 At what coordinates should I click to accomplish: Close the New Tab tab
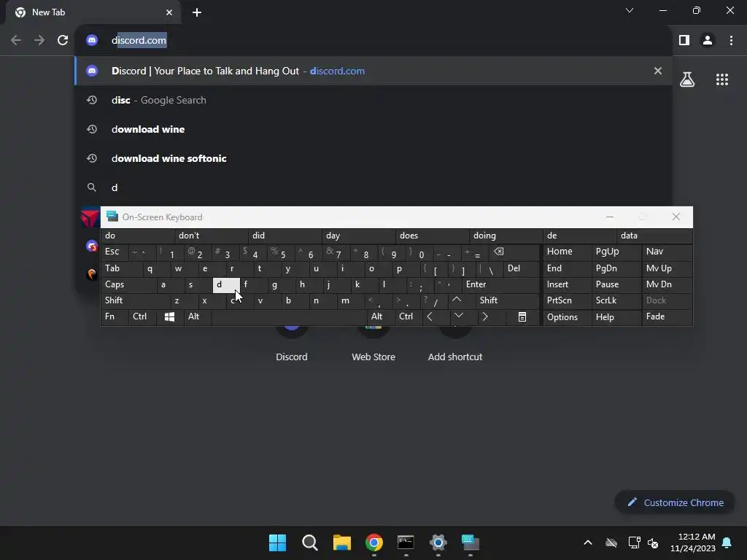point(169,12)
